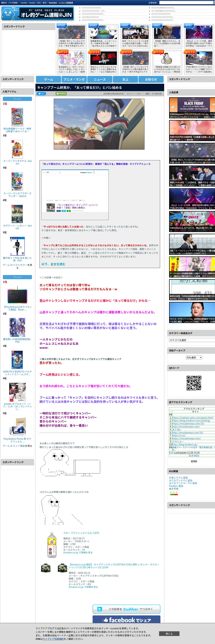Click はてなブックマークに追加 link

pyautogui.click(x=183, y=483)
